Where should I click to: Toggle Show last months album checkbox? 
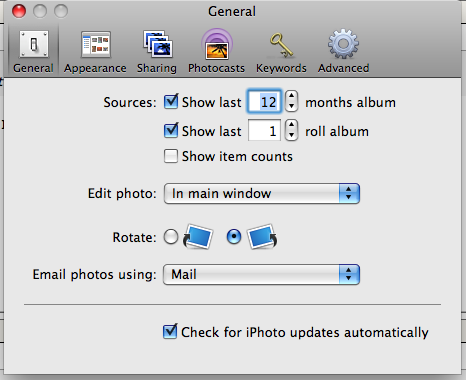[171, 101]
